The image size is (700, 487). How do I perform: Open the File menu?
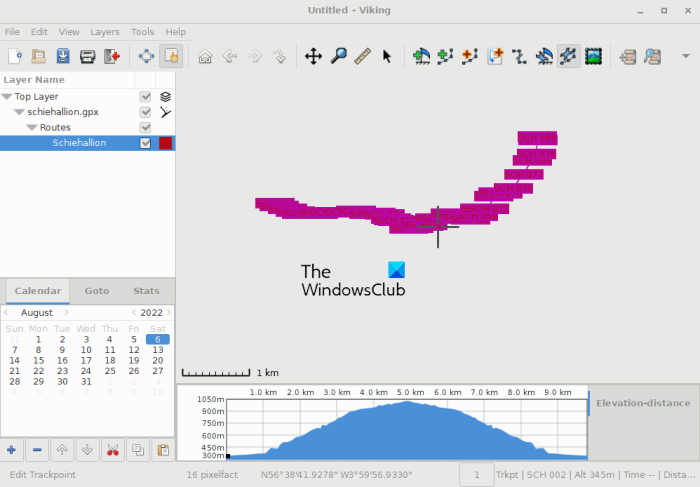click(12, 32)
